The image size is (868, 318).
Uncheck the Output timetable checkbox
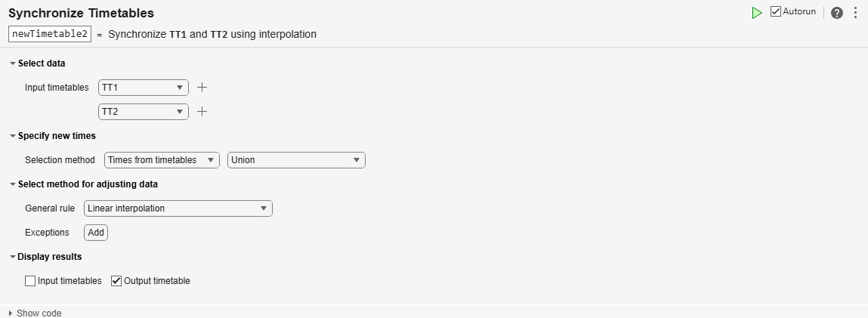pyautogui.click(x=116, y=281)
